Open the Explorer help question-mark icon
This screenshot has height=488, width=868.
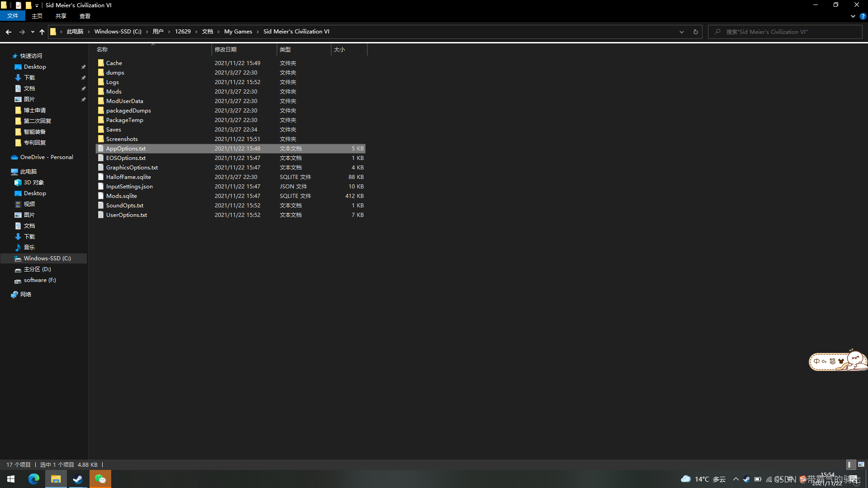coord(863,16)
